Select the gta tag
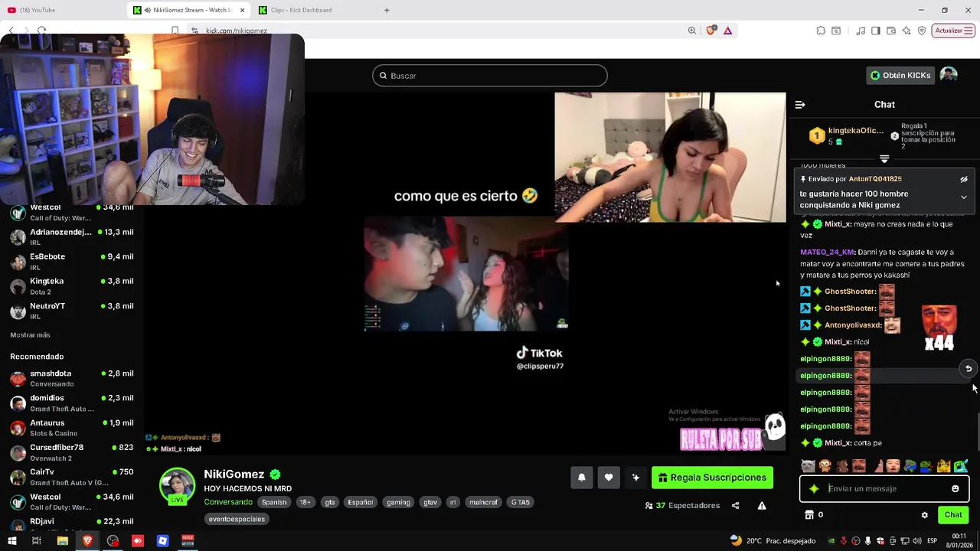Viewport: 980px width, 551px height. (x=330, y=502)
